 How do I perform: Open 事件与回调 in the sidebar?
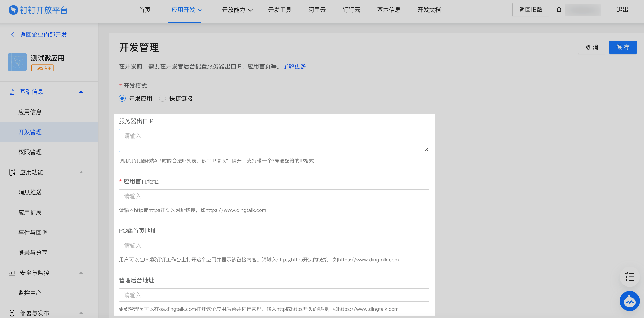click(33, 233)
